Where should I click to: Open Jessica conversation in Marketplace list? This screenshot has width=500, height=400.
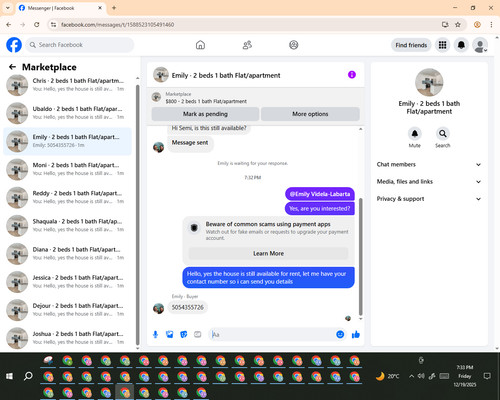coord(68,282)
